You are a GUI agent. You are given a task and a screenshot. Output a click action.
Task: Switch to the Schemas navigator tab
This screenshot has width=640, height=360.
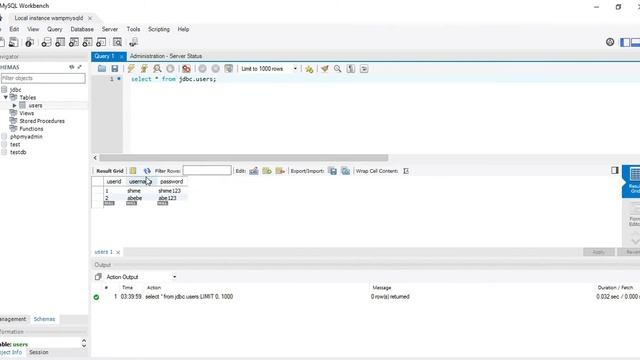[44, 319]
